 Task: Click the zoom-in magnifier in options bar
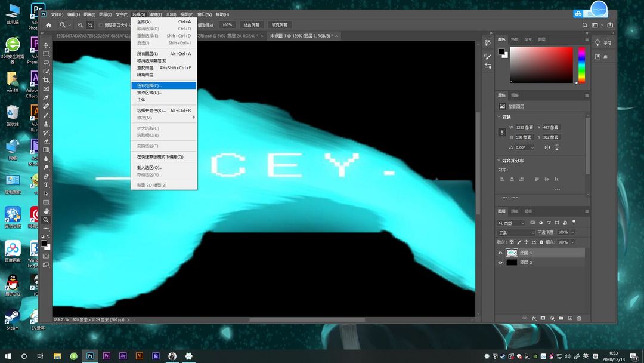tap(80, 25)
